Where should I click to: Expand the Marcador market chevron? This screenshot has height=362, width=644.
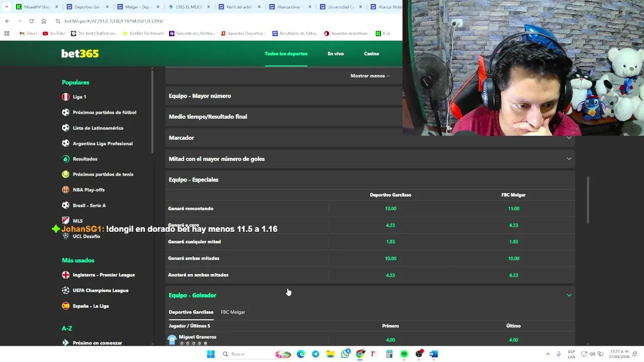click(x=569, y=138)
